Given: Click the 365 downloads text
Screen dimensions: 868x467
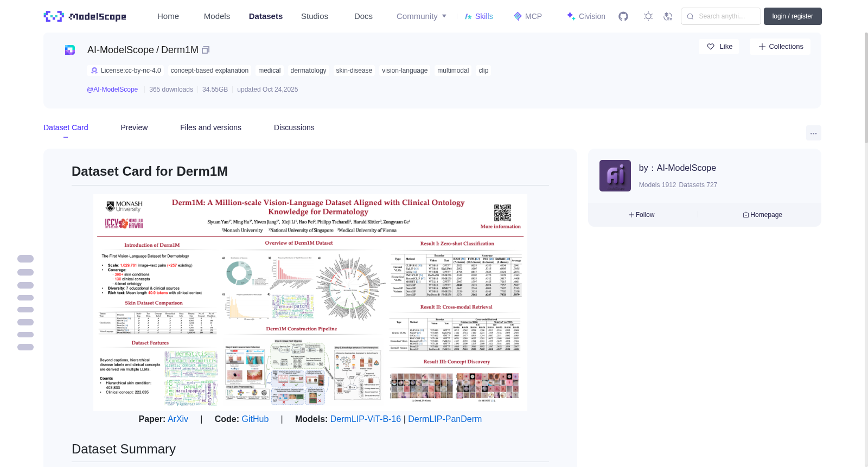Looking at the screenshot, I should click(x=171, y=89).
